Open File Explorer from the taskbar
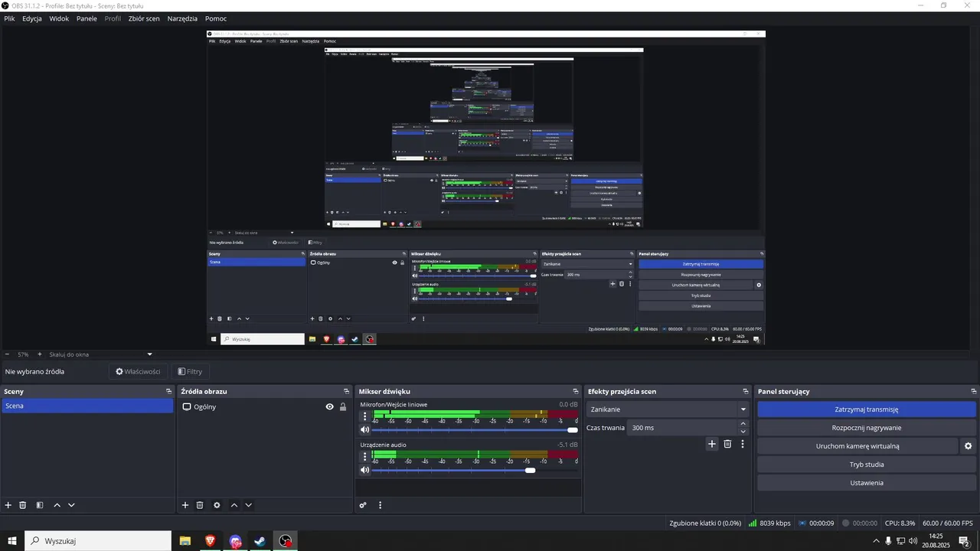980x551 pixels. click(x=185, y=541)
